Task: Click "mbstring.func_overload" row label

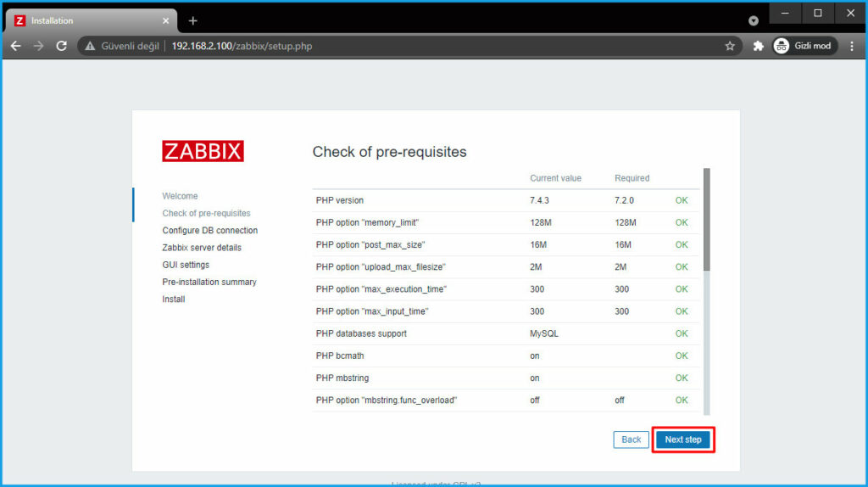Action: [x=387, y=400]
